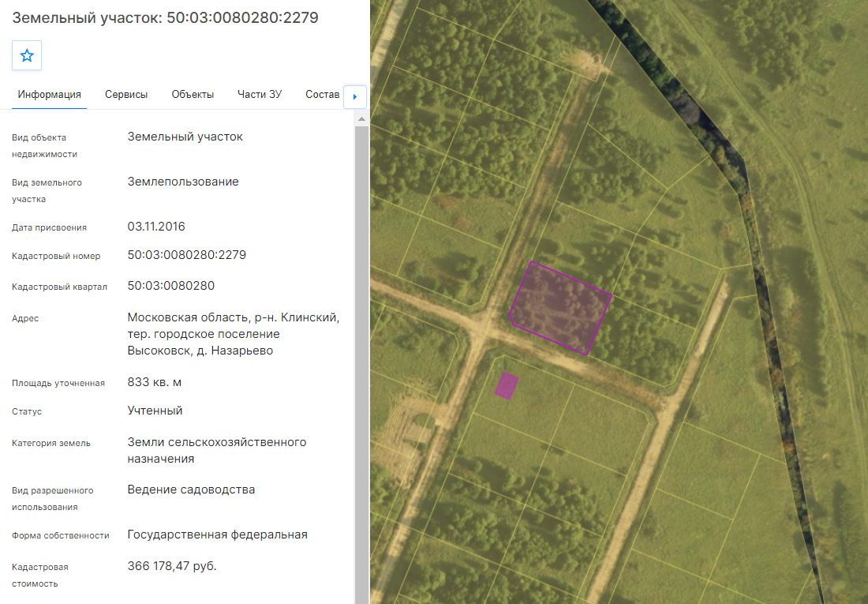Click cadastral quarter value 50:03:0080280

171,286
